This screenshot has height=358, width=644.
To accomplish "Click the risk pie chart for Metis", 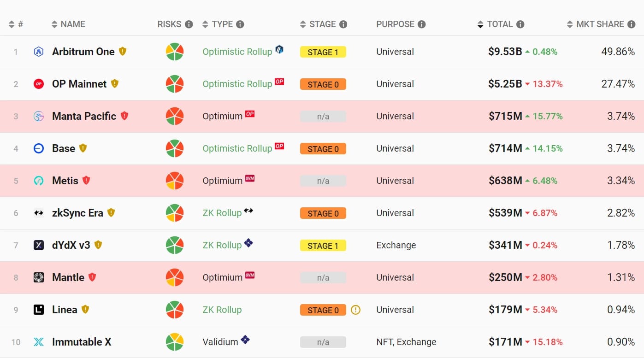I will (x=175, y=181).
